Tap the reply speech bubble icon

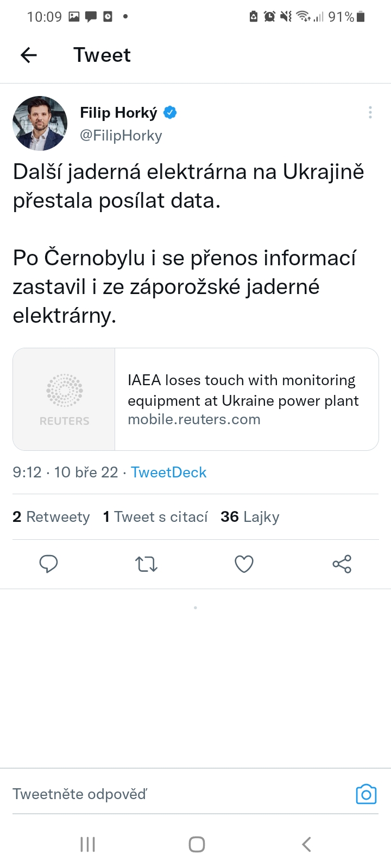(x=49, y=564)
